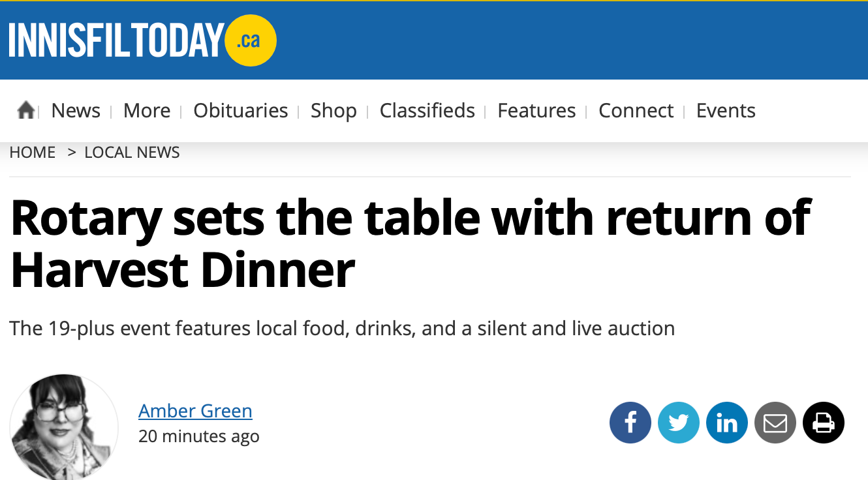The width and height of the screenshot is (868, 480).
Task: Open the More menu
Action: (x=147, y=111)
